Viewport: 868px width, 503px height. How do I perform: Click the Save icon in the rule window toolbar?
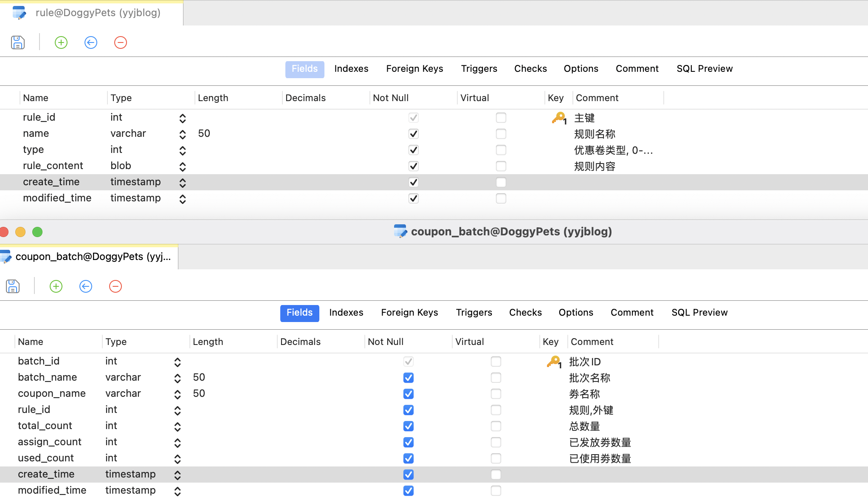click(x=18, y=42)
